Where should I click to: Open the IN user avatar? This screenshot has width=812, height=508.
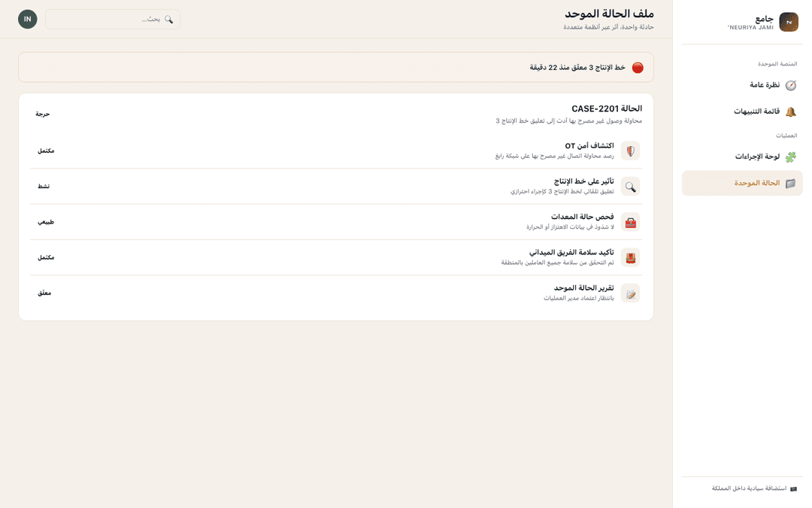[x=28, y=19]
